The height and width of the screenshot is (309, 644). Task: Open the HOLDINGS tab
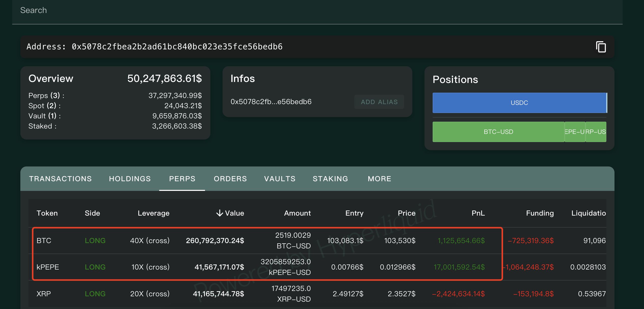click(130, 179)
